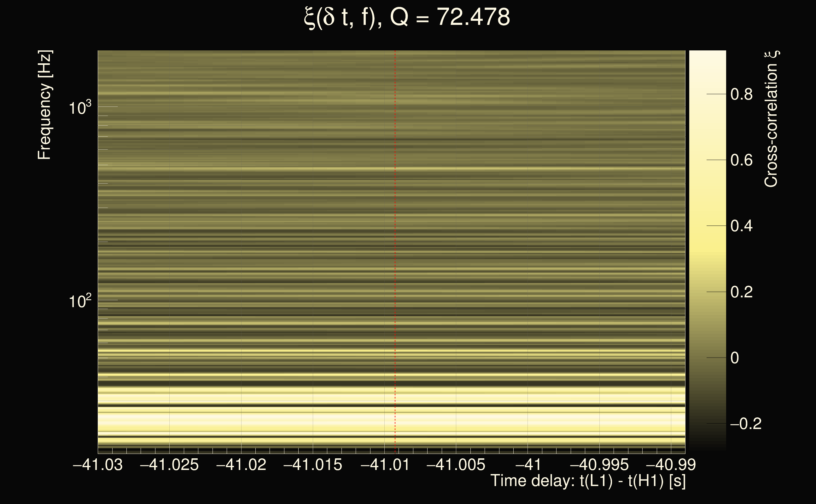Click the plot title showing Q = 72.478
This screenshot has width=816, height=504.
click(407, 17)
